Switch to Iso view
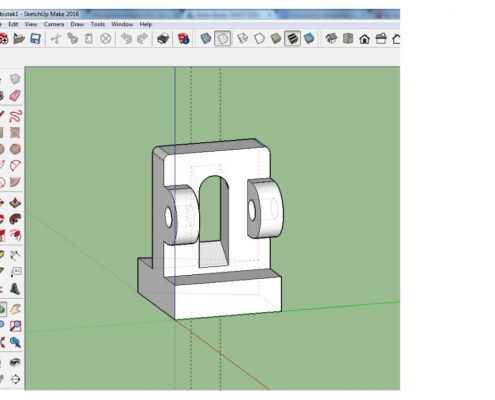This screenshot has height=400, width=495. [331, 39]
